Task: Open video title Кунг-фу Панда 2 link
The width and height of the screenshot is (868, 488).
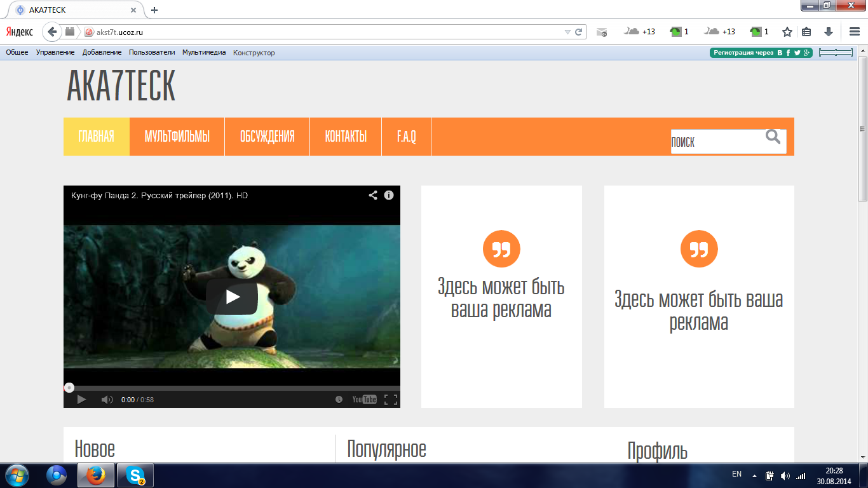Action: pyautogui.click(x=159, y=195)
